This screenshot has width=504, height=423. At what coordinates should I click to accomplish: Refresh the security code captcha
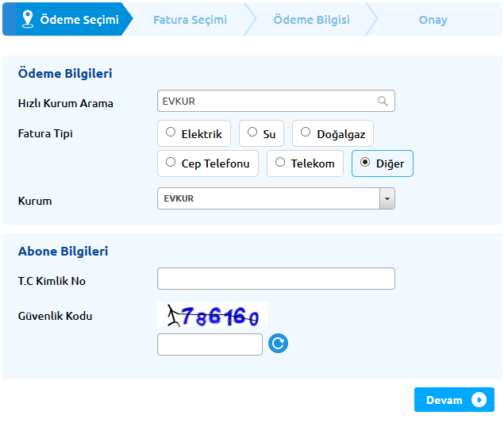[278, 344]
